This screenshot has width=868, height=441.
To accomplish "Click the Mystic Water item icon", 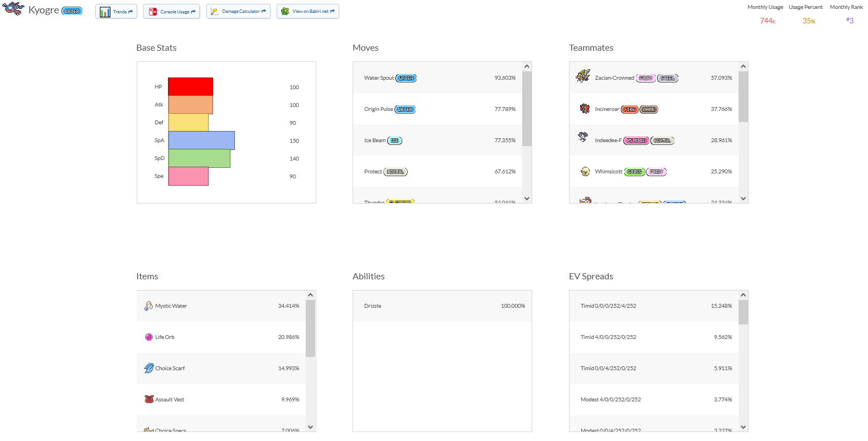I will point(148,306).
